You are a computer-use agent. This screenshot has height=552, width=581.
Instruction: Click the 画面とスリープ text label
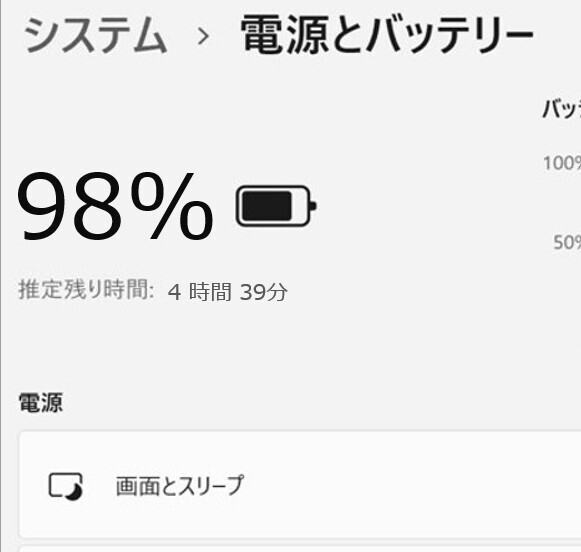180,485
